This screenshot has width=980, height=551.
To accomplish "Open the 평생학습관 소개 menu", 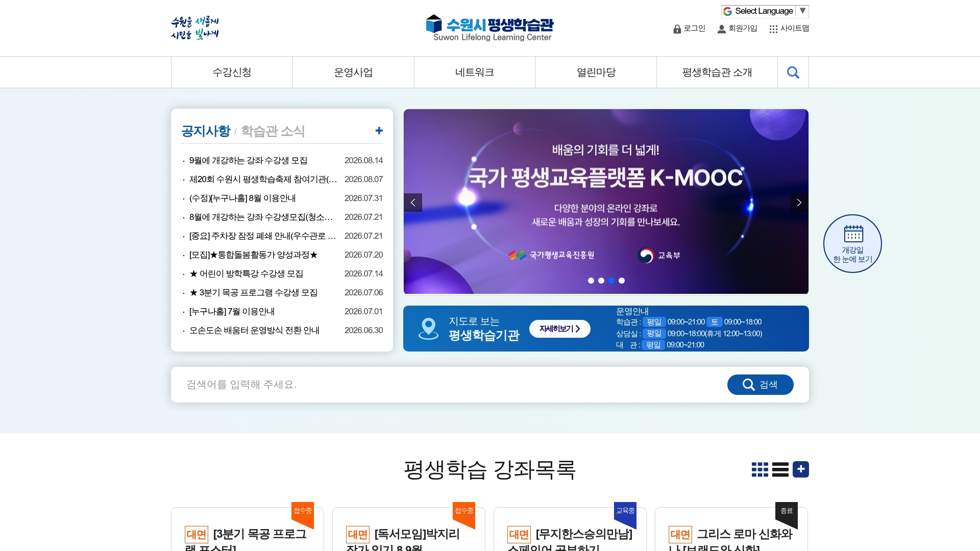I will tap(717, 72).
